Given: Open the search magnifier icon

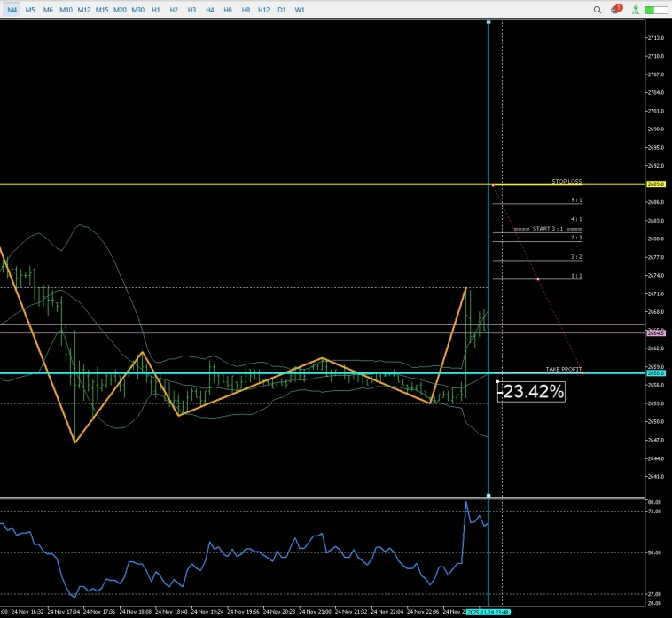Looking at the screenshot, I should tap(598, 9).
